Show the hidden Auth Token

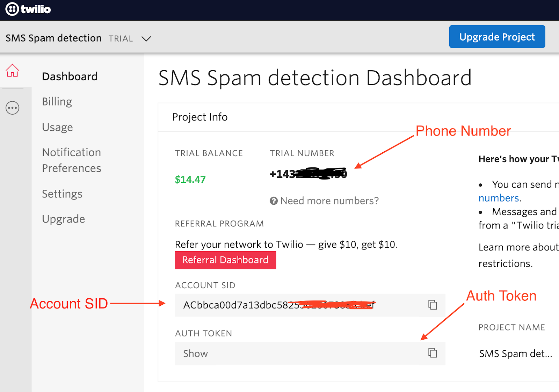pyautogui.click(x=195, y=354)
